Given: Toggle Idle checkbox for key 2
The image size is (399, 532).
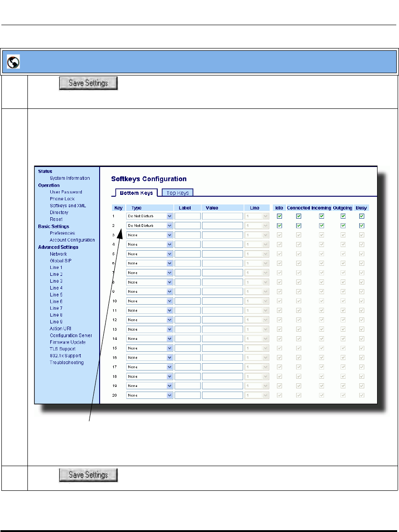Looking at the screenshot, I should [x=279, y=226].
